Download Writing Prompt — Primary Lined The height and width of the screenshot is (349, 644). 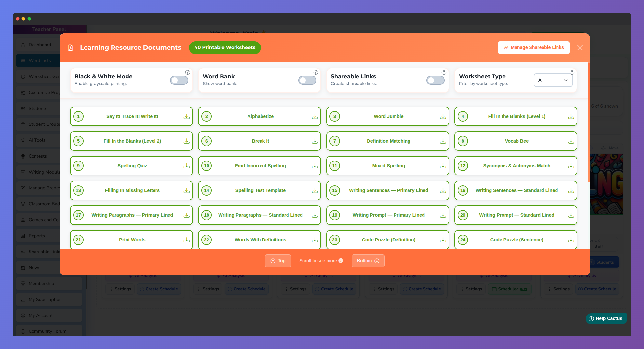[443, 215]
